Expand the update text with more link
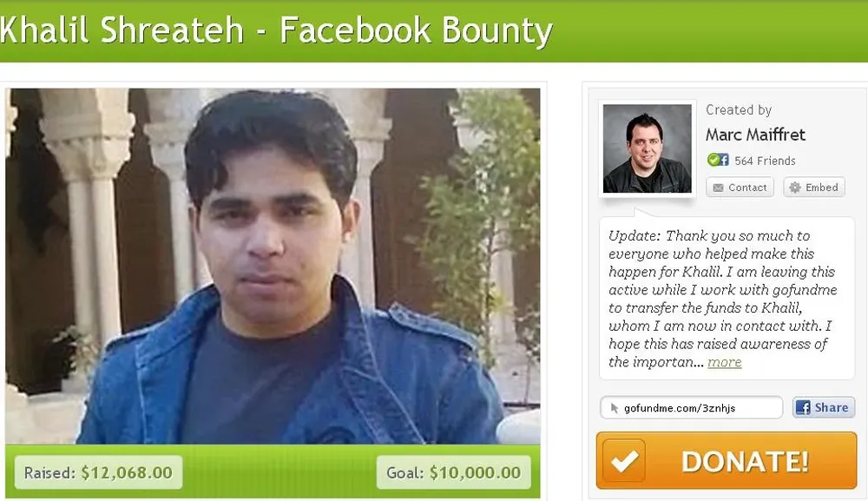 coord(724,362)
